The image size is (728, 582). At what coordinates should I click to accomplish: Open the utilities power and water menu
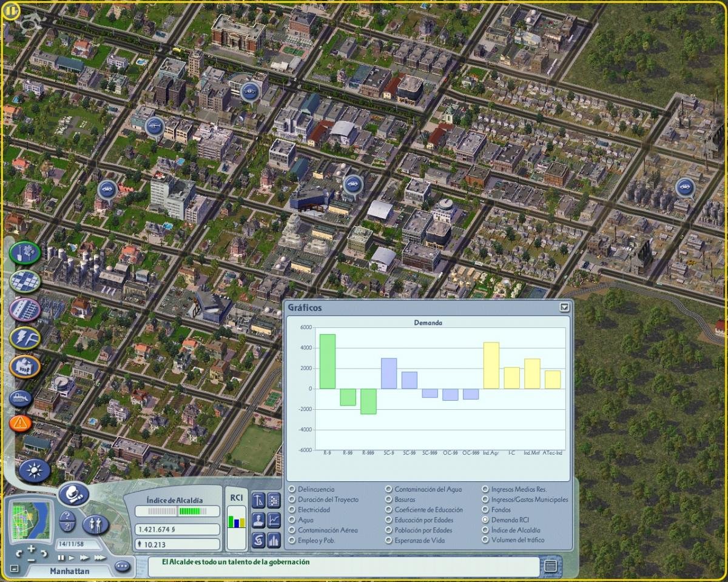tap(25, 338)
